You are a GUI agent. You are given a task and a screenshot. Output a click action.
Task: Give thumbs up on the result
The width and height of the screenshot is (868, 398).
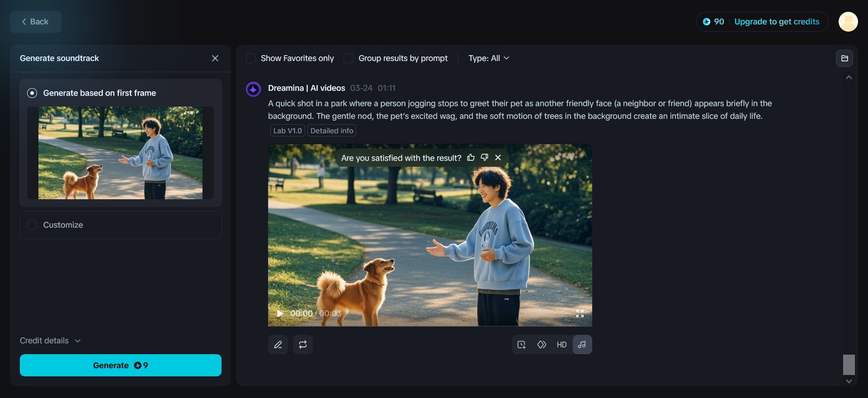coord(471,157)
